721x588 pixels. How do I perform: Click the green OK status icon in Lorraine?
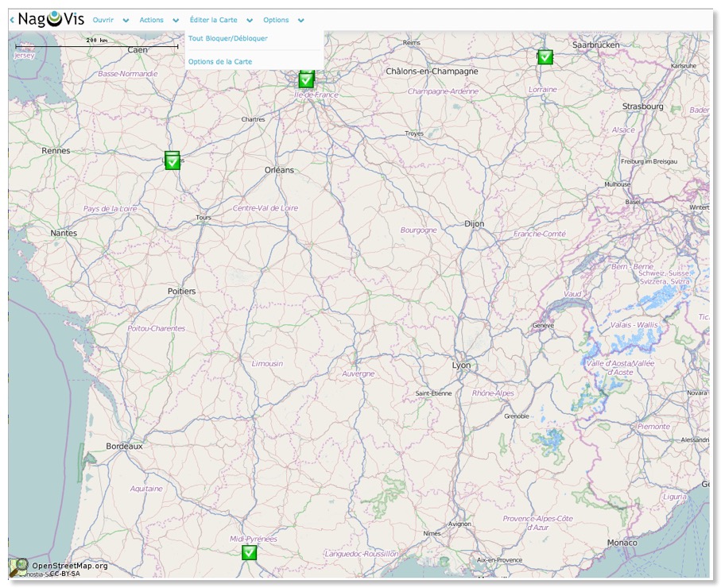tap(545, 57)
